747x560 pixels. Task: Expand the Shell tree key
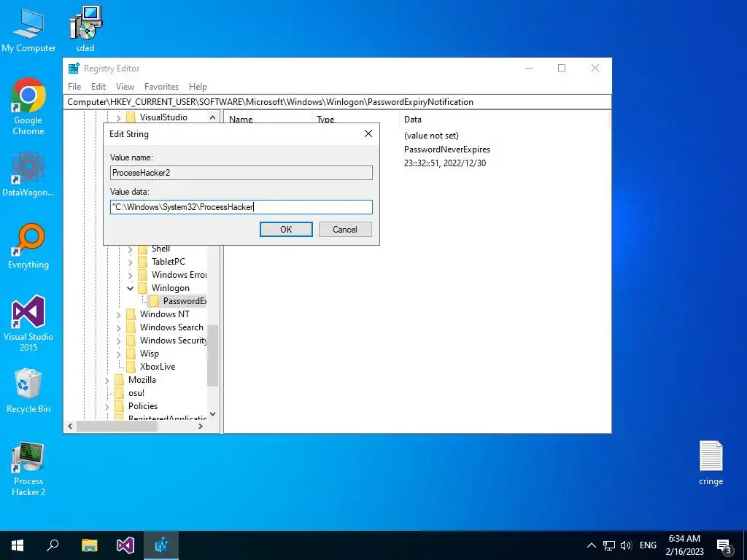point(130,249)
